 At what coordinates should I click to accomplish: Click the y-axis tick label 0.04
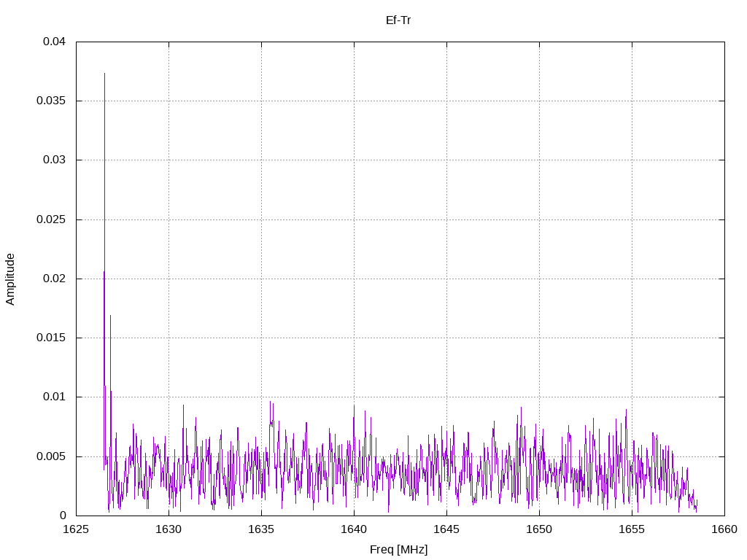tap(54, 42)
